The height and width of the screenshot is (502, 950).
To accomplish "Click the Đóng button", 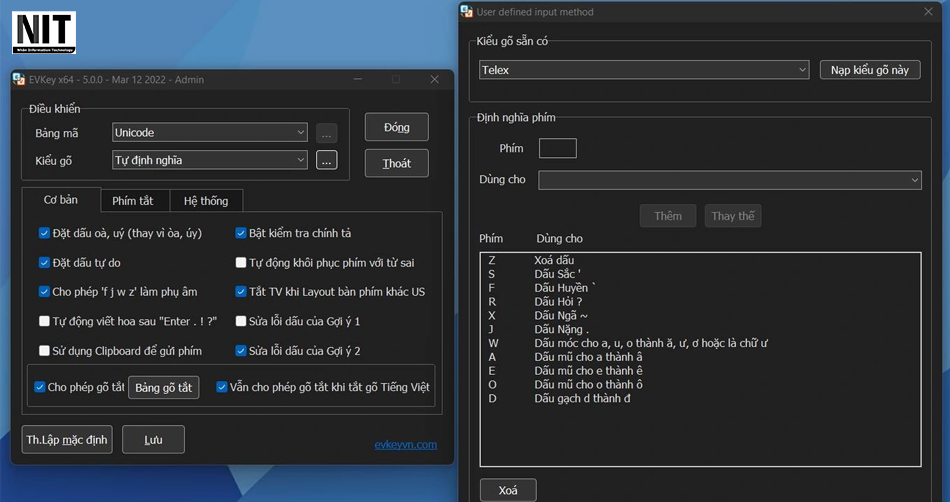I will point(397,127).
